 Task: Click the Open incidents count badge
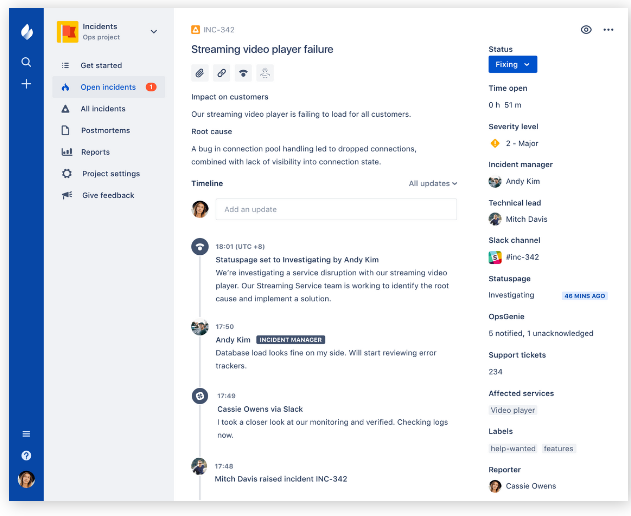151,87
